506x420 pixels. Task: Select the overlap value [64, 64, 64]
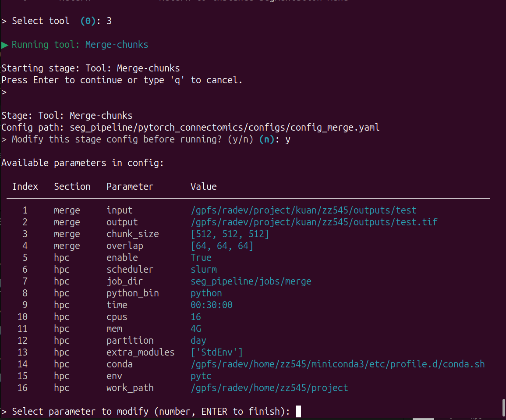coord(222,246)
